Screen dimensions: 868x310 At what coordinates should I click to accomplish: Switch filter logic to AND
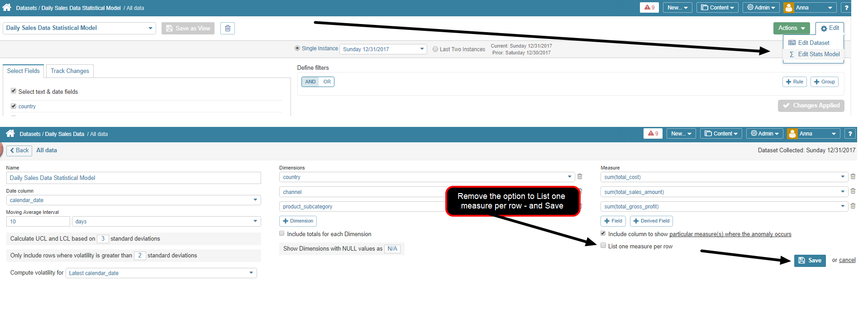(x=310, y=82)
